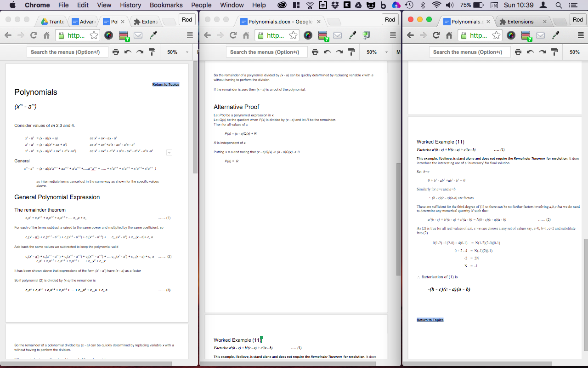
Task: Star the page in the middle window
Action: 293,35
